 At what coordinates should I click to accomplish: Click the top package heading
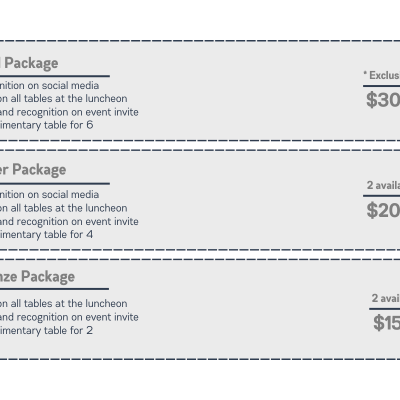click(29, 63)
